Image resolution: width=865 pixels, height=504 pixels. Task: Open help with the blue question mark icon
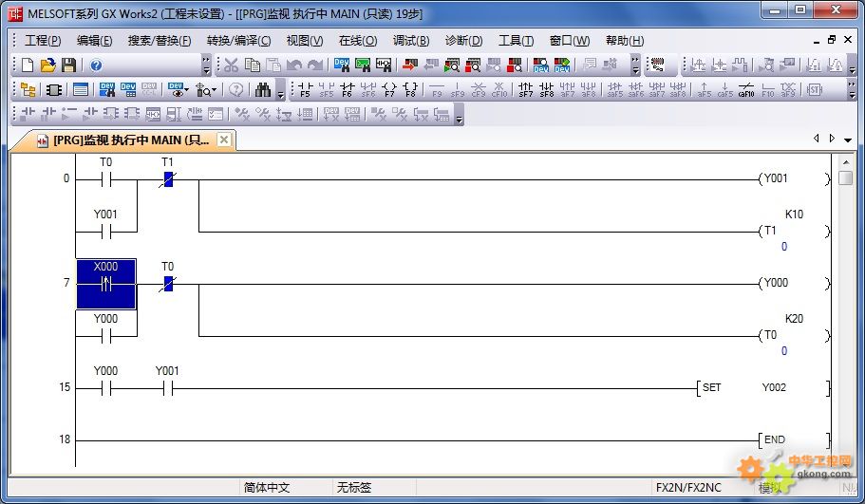96,65
